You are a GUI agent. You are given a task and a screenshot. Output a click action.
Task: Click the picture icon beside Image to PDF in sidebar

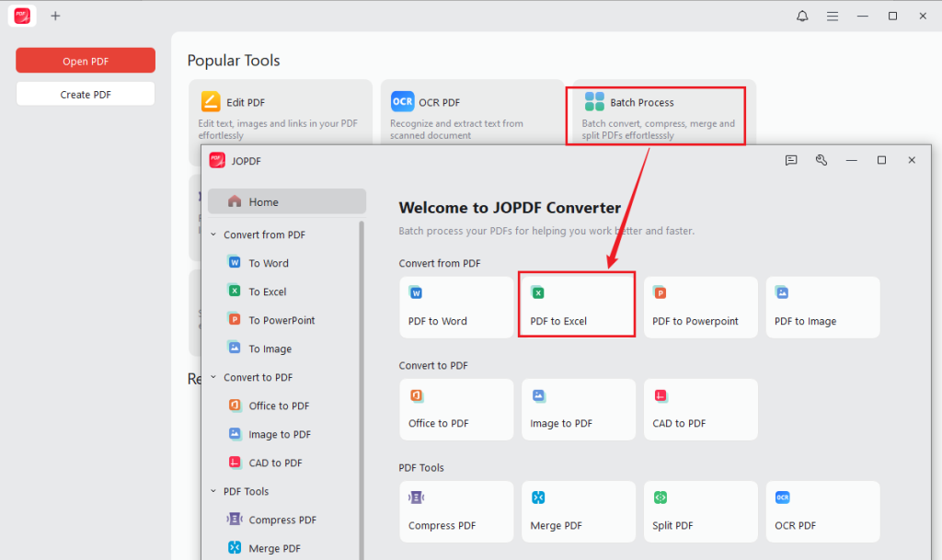pos(235,433)
